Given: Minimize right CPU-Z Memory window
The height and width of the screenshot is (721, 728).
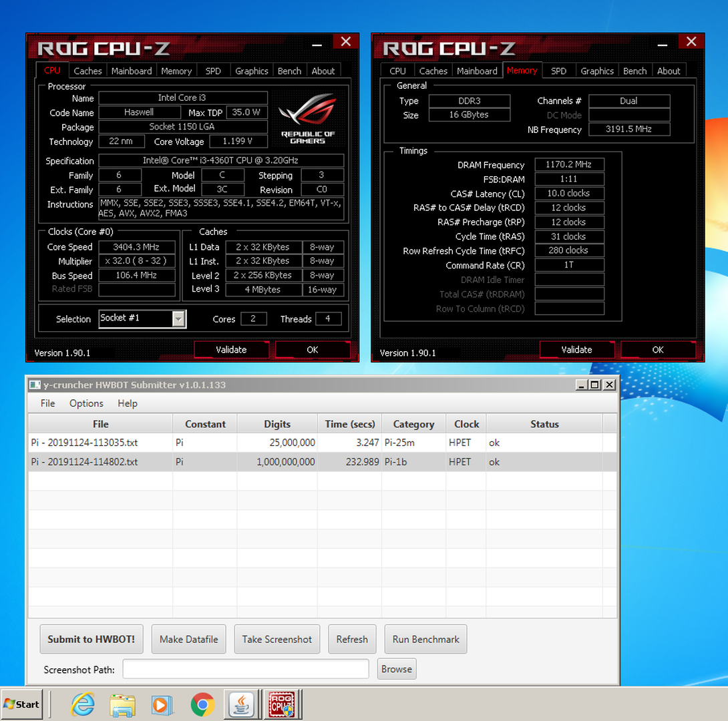Looking at the screenshot, I should tap(663, 45).
